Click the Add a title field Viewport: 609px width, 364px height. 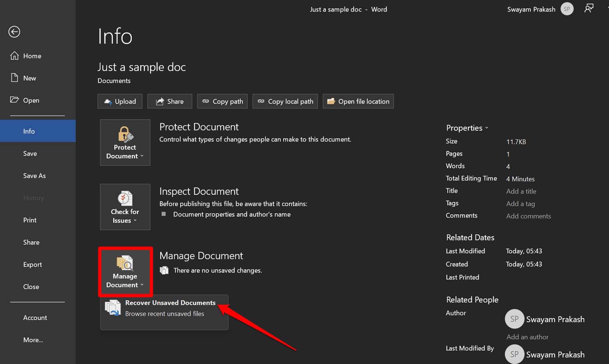521,191
